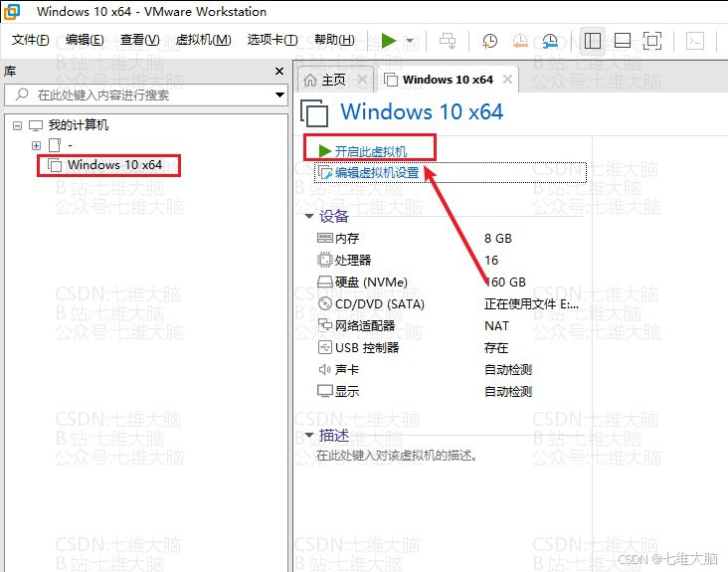Click the NAT network value

(496, 326)
